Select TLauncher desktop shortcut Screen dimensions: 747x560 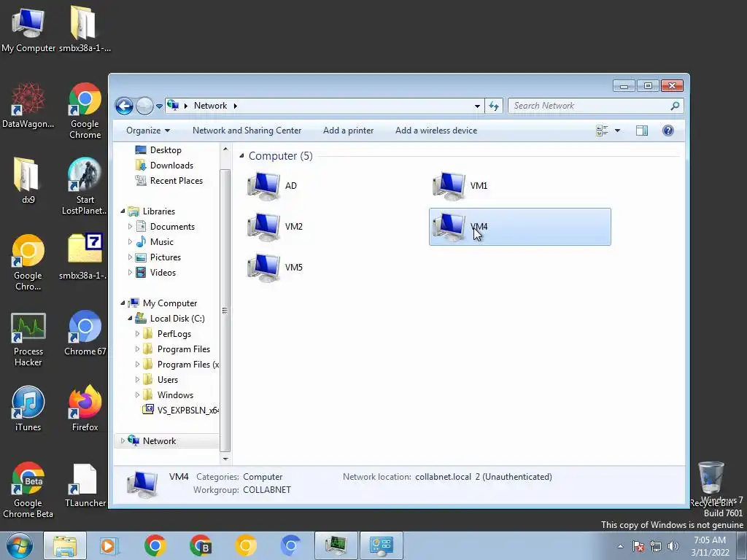coord(85,486)
